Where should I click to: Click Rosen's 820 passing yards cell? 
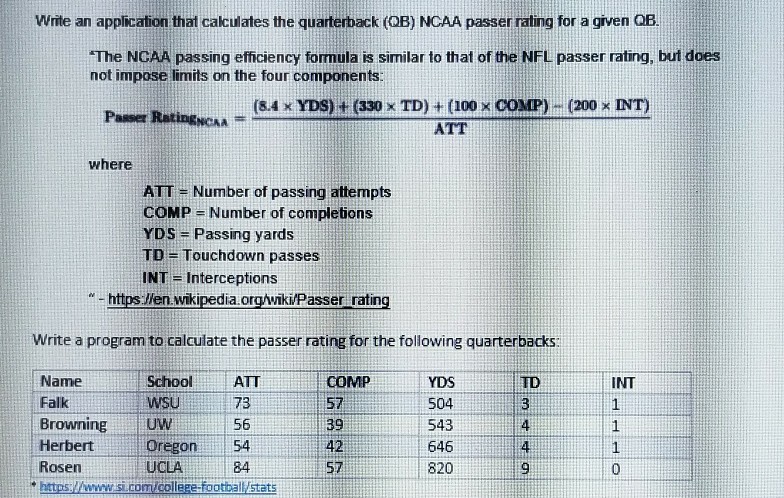coord(440,467)
